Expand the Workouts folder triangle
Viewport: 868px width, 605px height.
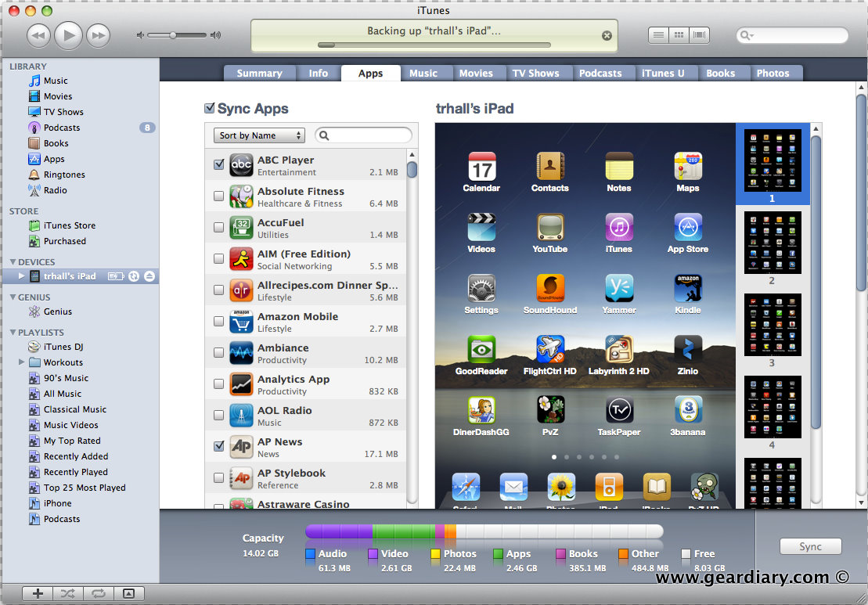[x=22, y=362]
